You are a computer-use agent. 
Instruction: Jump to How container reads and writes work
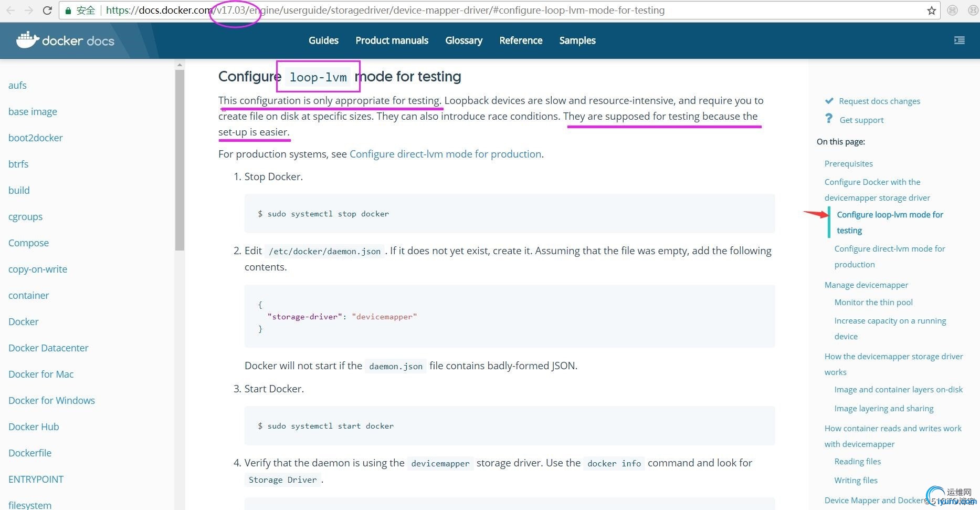(x=893, y=436)
